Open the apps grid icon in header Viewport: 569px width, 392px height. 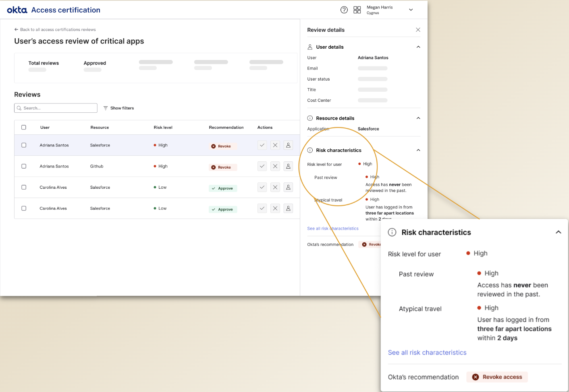(x=357, y=10)
